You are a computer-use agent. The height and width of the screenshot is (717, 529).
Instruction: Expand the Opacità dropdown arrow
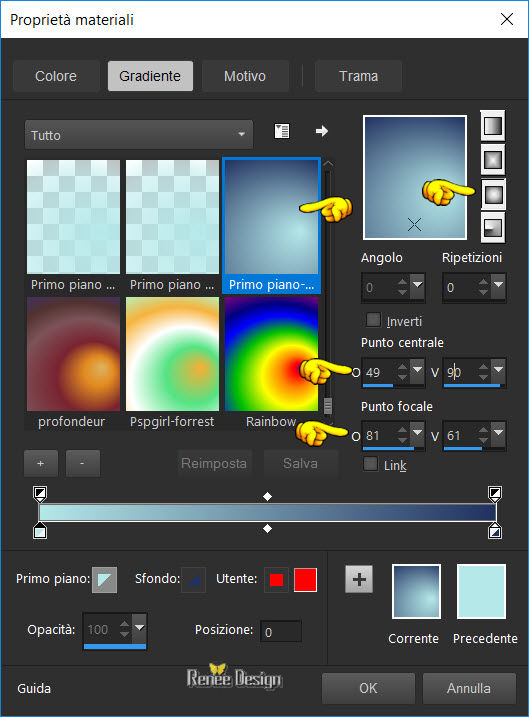[x=139, y=628]
